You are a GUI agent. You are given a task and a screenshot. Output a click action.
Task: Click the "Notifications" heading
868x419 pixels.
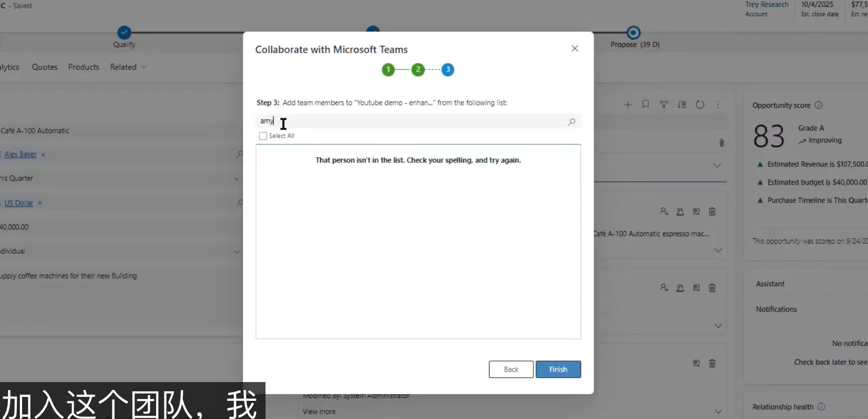pyautogui.click(x=776, y=309)
